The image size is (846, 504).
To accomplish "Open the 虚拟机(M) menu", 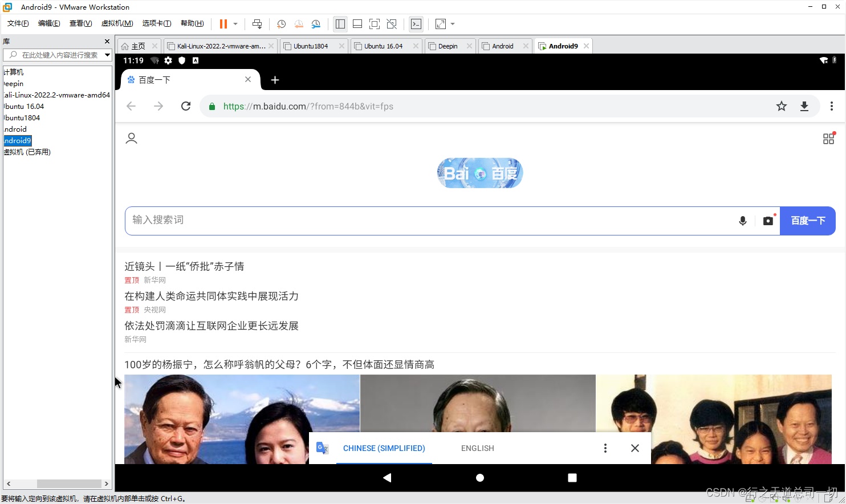I will 117,23.
